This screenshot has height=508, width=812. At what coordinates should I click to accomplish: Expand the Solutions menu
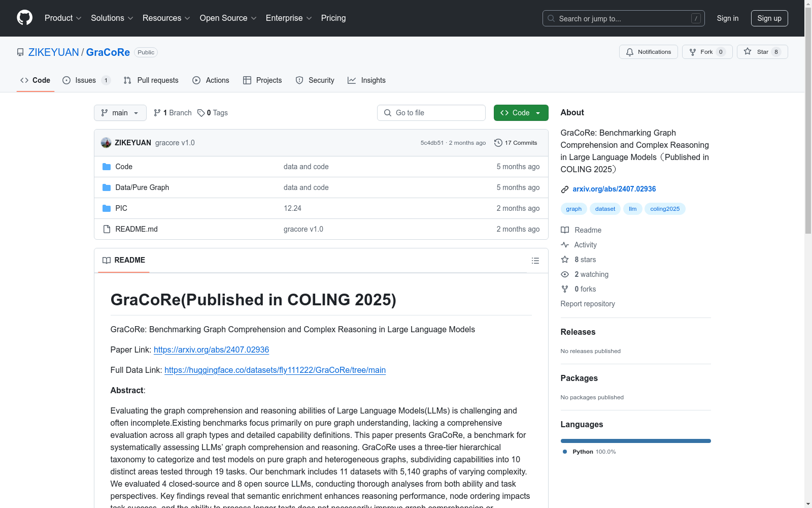112,18
